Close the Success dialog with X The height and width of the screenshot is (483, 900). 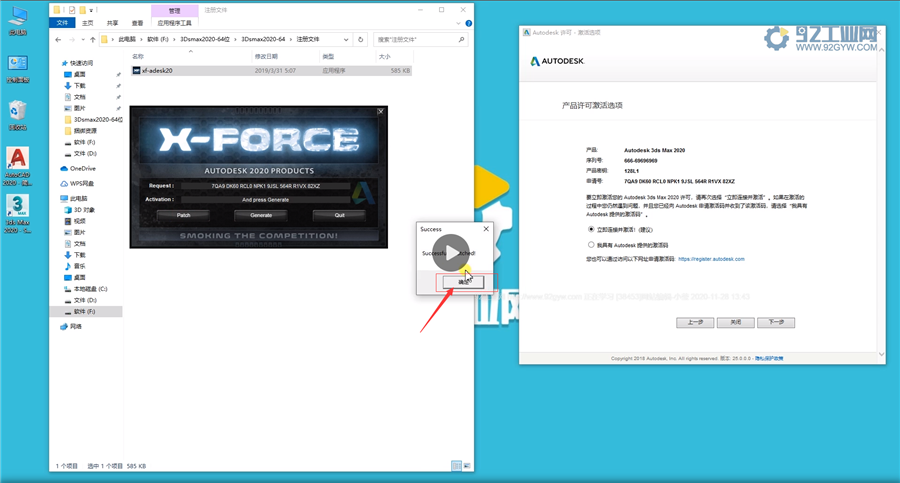click(x=486, y=229)
